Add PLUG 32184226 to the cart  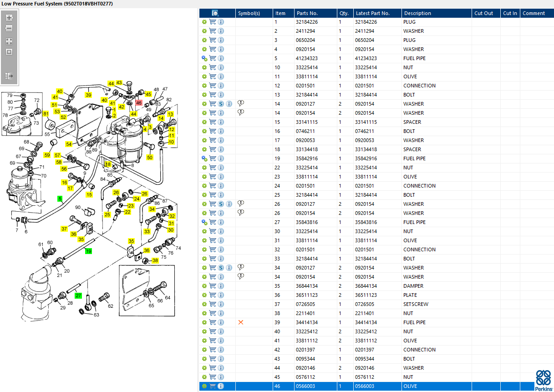[x=213, y=22]
